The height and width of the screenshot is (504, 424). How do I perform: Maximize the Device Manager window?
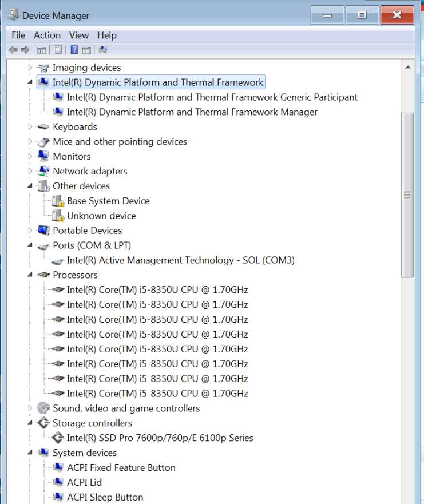point(362,15)
